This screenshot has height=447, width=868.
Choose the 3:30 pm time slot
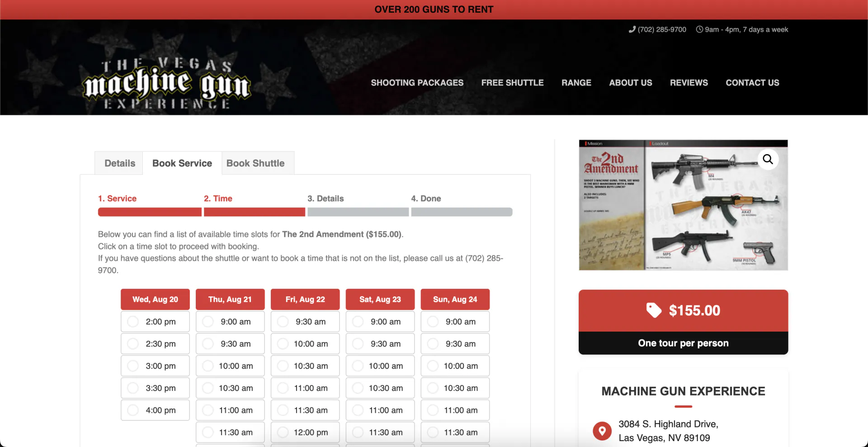pos(155,388)
